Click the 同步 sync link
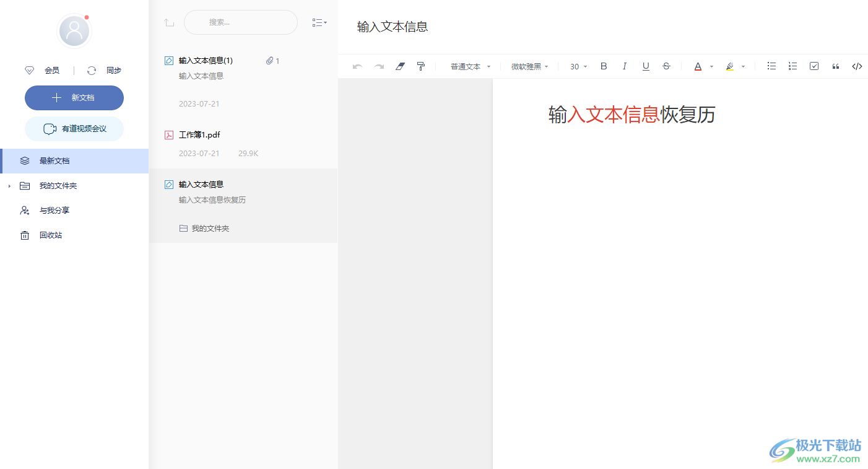Screen dimensions: 868x469 tap(114, 71)
